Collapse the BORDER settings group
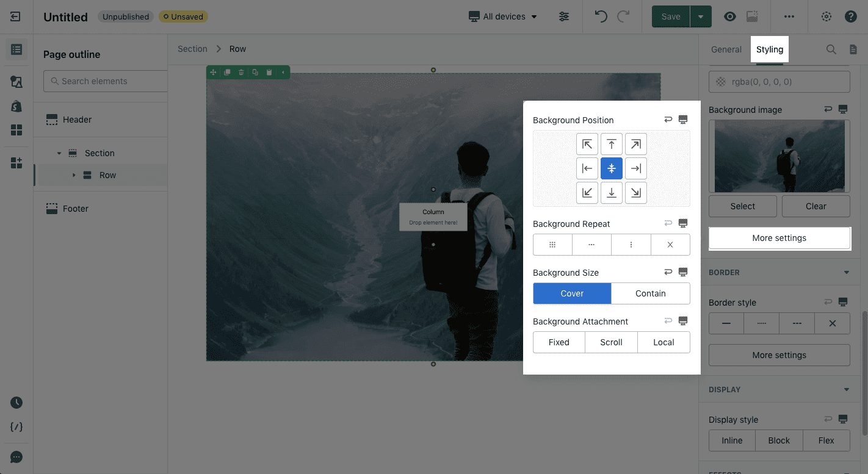Image resolution: width=868 pixels, height=474 pixels. click(847, 272)
